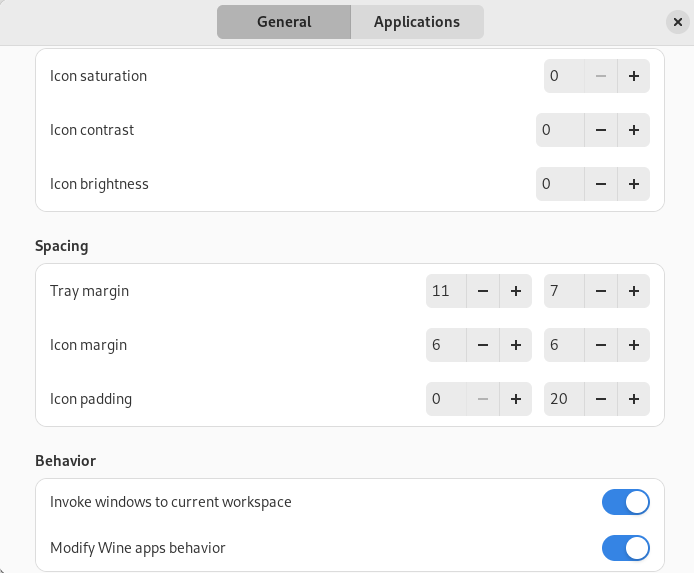Increase the second Tray margin value
Screen dimensions: 694x573
pos(634,291)
